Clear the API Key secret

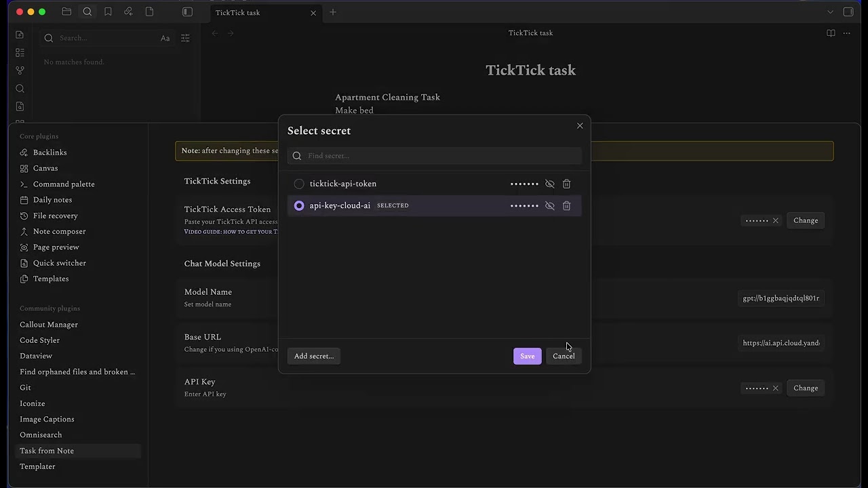pyautogui.click(x=776, y=388)
